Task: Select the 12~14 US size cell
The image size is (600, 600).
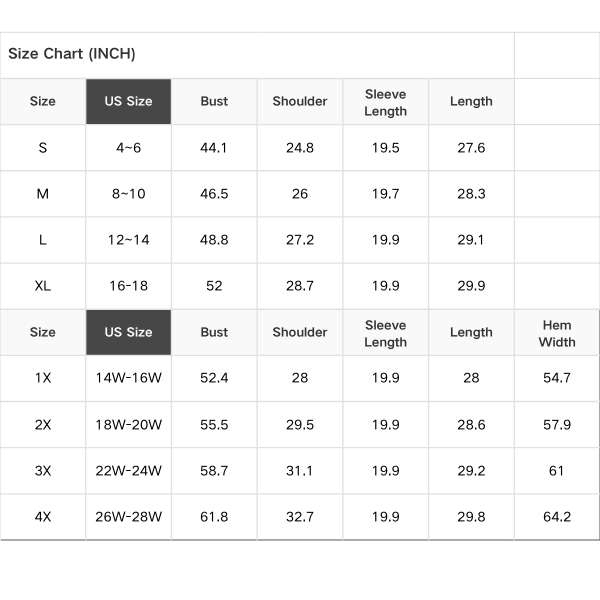Action: (x=129, y=240)
